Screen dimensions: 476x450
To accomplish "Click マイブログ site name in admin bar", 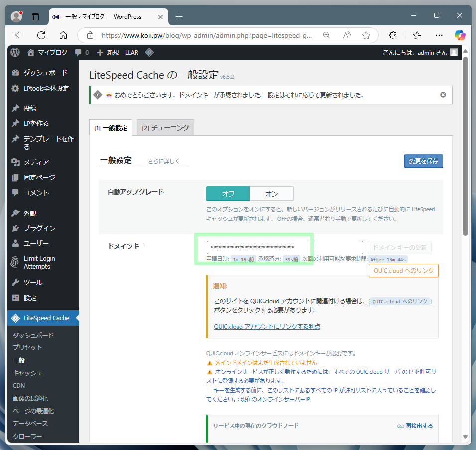I will tap(47, 52).
